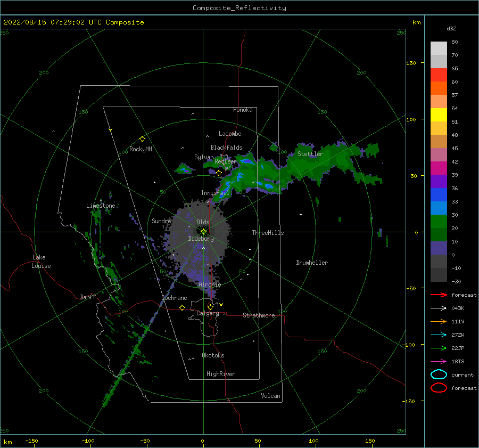
Task: Click the red forecast ellipse legend icon
Action: (439, 388)
